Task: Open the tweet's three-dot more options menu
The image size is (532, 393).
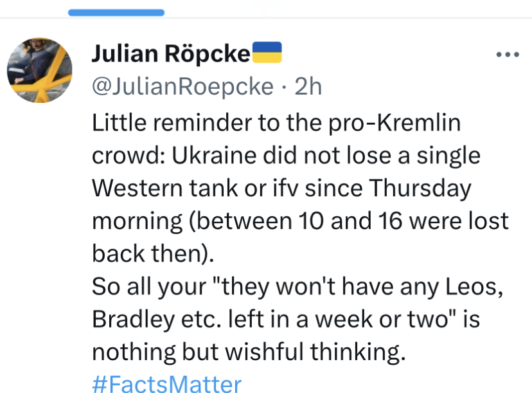Action: (x=508, y=55)
